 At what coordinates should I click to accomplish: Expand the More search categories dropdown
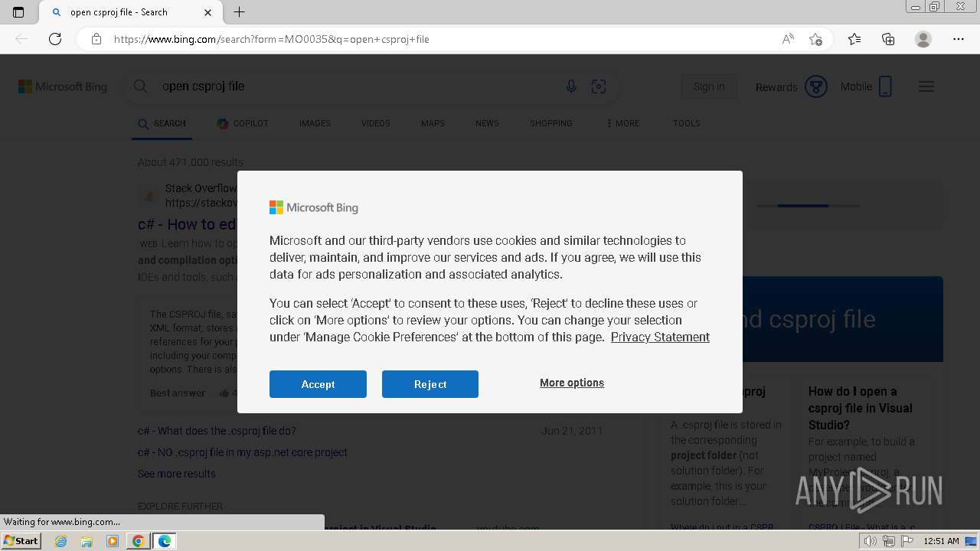click(x=623, y=123)
